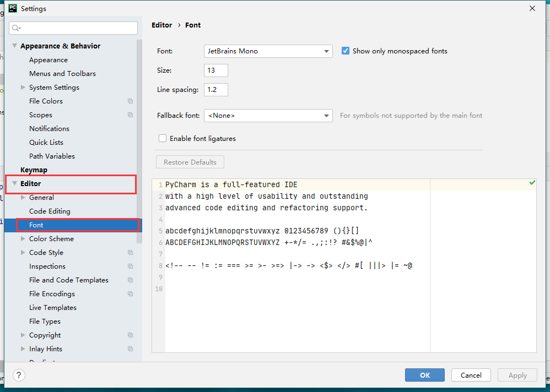
Task: Uncheck Show only monospaced fonts
Action: click(346, 51)
